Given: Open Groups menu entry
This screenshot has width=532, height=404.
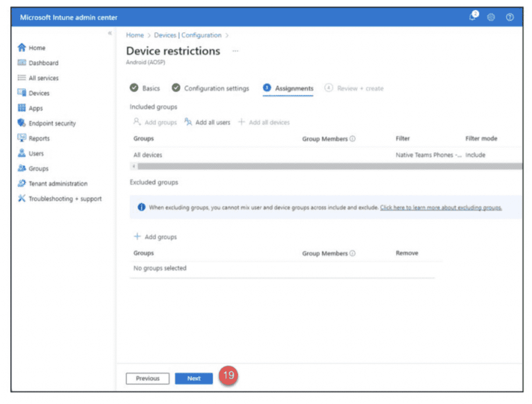Looking at the screenshot, I should tap(38, 169).
